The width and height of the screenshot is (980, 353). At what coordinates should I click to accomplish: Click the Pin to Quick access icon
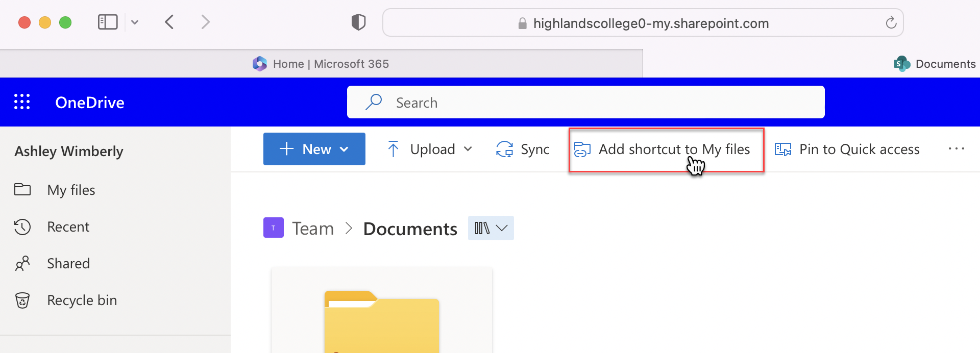click(783, 149)
